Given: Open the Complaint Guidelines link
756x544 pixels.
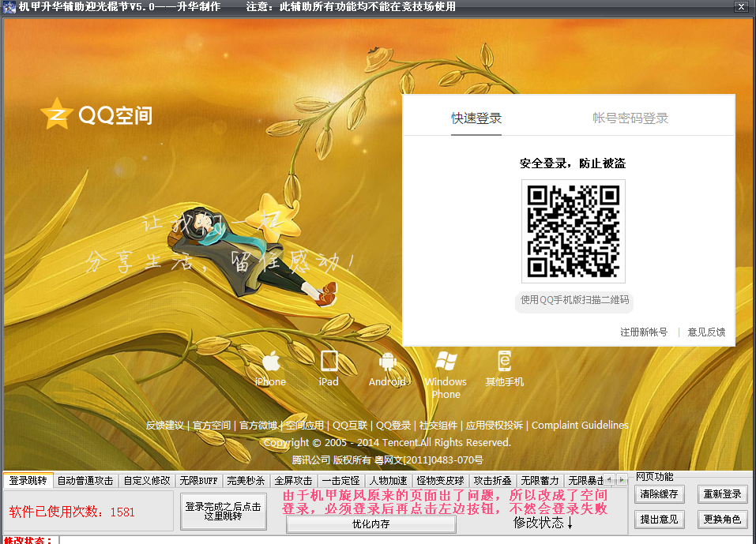Looking at the screenshot, I should [x=580, y=425].
